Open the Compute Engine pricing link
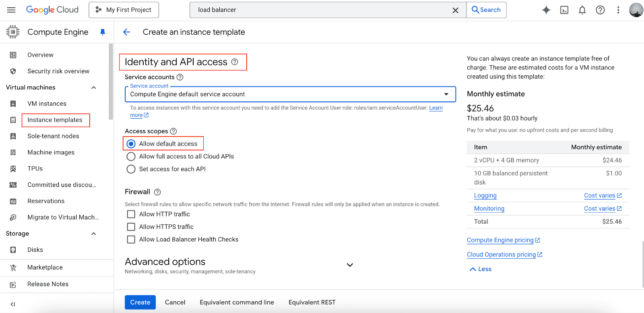Viewport: 644px width, 313px height. point(503,240)
